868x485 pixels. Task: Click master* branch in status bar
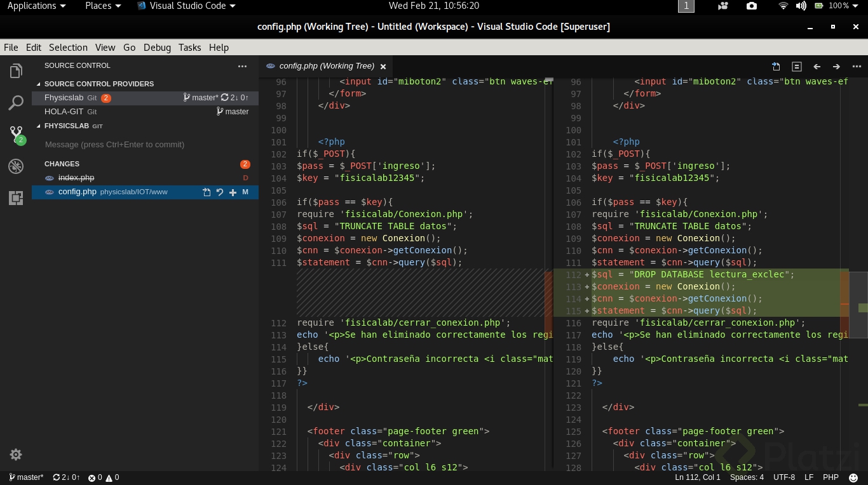[26, 477]
